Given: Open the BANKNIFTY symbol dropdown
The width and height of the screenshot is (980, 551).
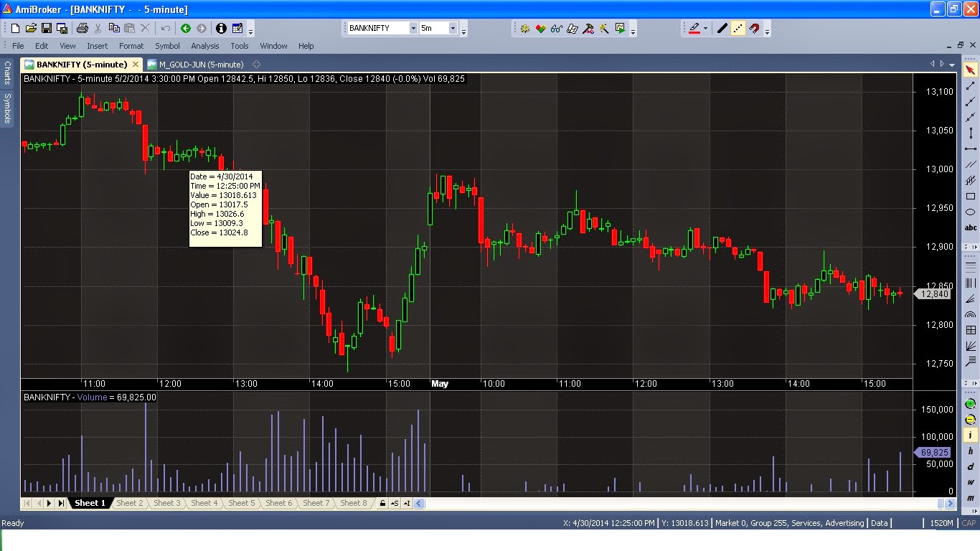Looking at the screenshot, I should pos(413,28).
